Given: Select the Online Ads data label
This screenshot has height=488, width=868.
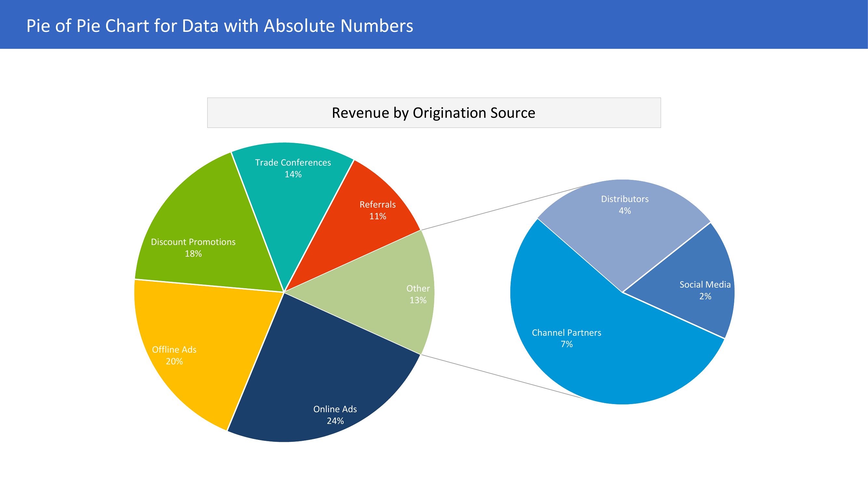Looking at the screenshot, I should coord(335,414).
